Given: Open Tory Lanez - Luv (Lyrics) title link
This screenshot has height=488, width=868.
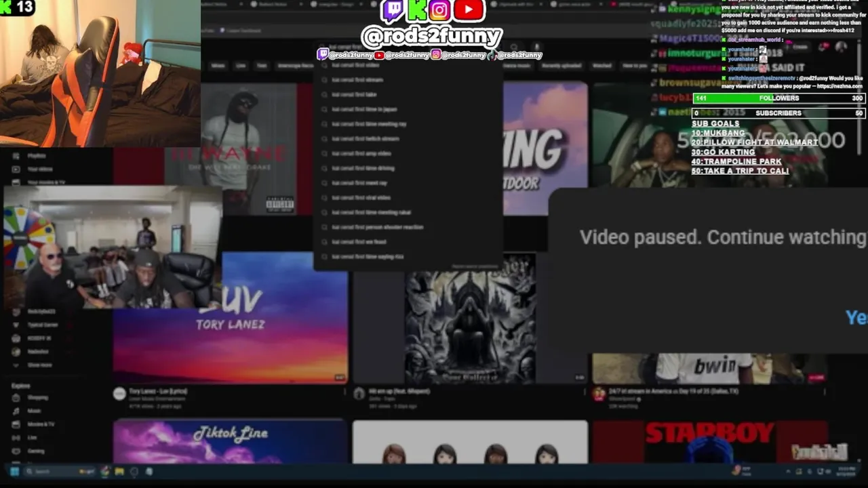Looking at the screenshot, I should click(158, 391).
